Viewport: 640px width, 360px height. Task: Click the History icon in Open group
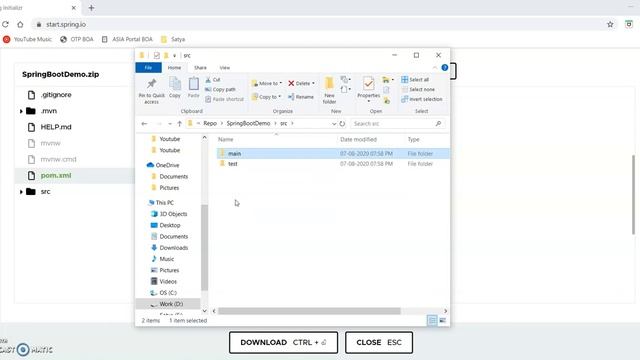(387, 100)
